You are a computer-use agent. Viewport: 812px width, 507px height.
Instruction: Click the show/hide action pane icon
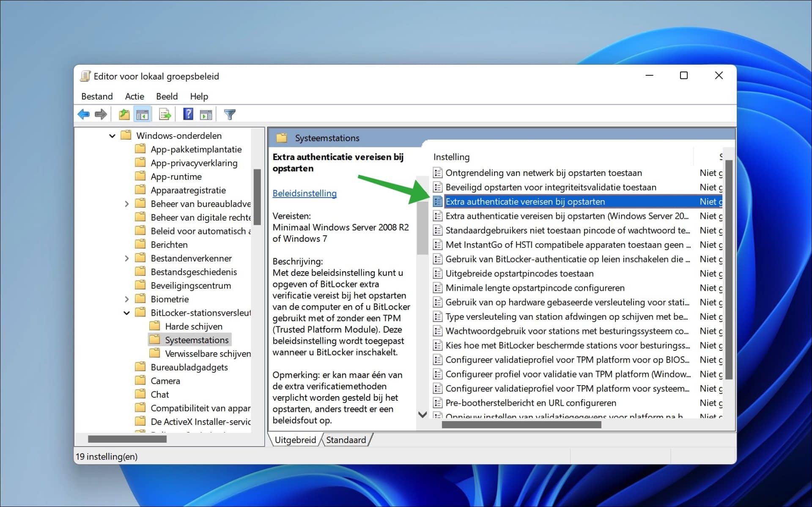pyautogui.click(x=206, y=114)
